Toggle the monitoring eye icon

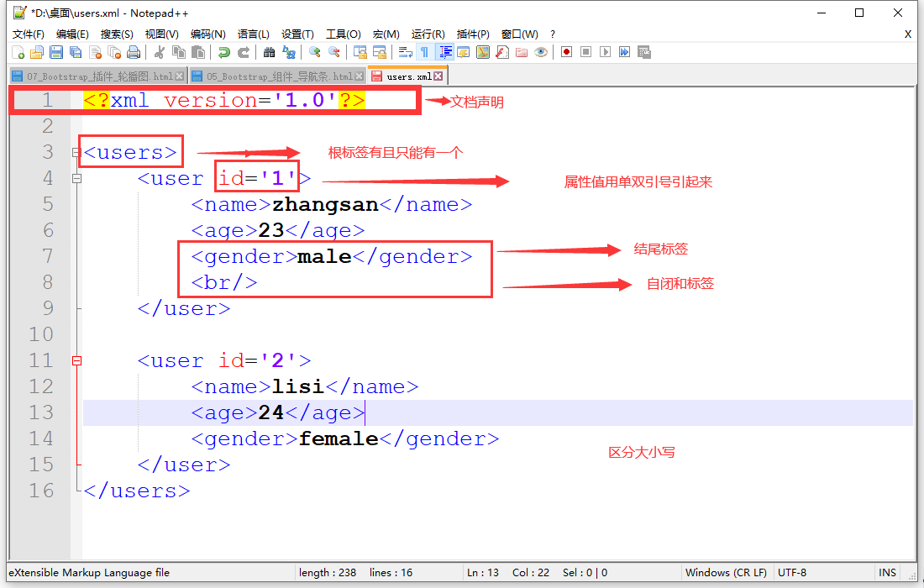tap(541, 52)
